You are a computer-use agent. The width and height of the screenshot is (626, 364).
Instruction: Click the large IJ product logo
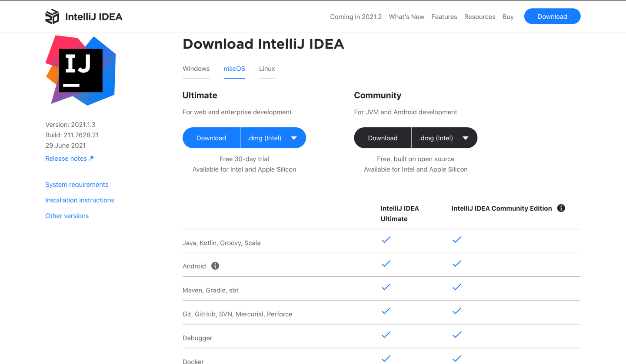click(81, 70)
